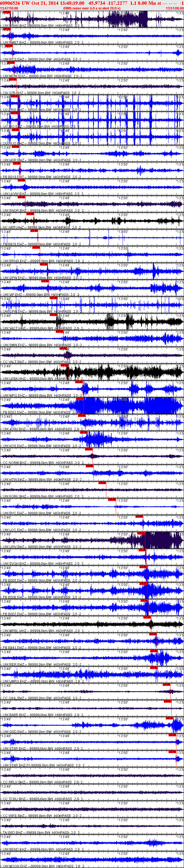Click the event ID 60906526 in header
This screenshot has height=868, width=184.
pyautogui.click(x=10, y=3)
